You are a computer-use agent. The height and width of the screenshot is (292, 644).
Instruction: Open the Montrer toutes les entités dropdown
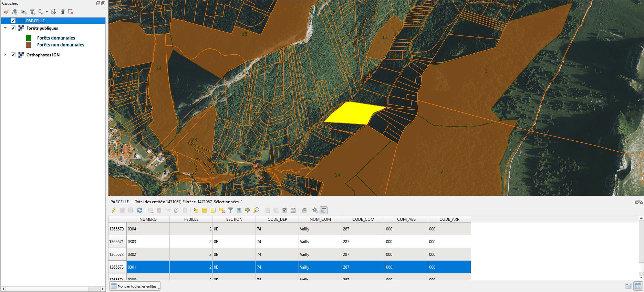135,286
